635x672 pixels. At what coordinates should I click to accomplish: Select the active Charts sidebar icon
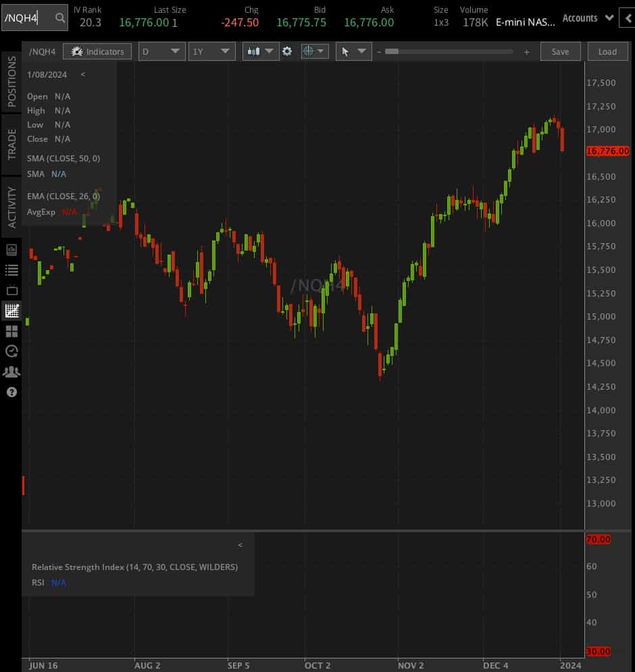(x=11, y=311)
